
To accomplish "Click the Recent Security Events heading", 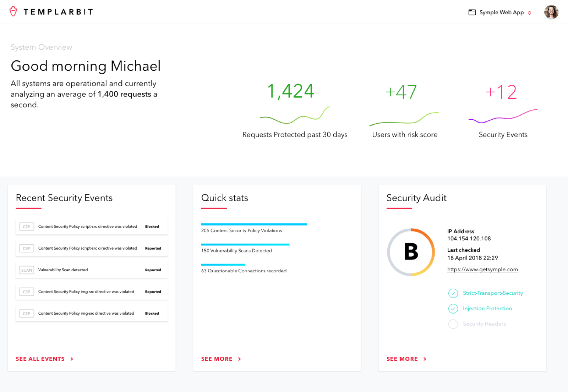I will [x=64, y=198].
